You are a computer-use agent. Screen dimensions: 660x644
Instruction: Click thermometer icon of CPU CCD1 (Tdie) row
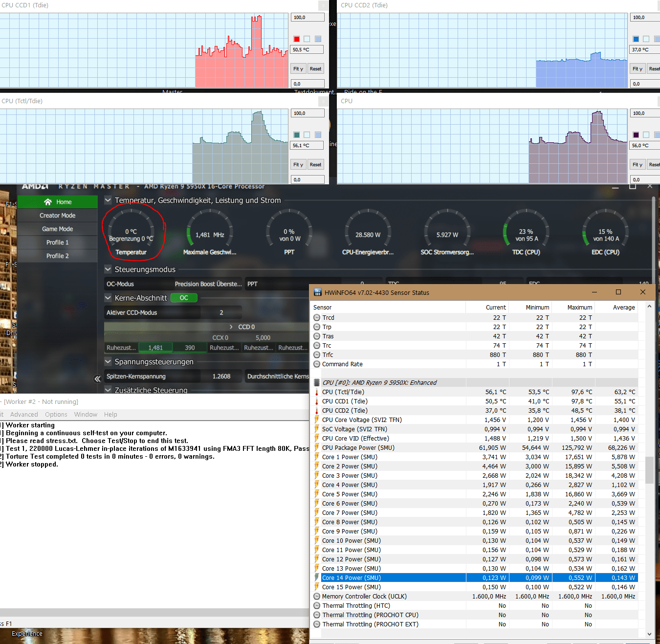click(x=317, y=401)
